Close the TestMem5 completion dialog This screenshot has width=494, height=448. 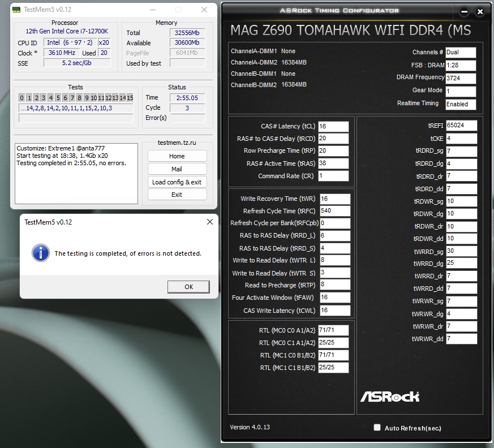pos(210,222)
